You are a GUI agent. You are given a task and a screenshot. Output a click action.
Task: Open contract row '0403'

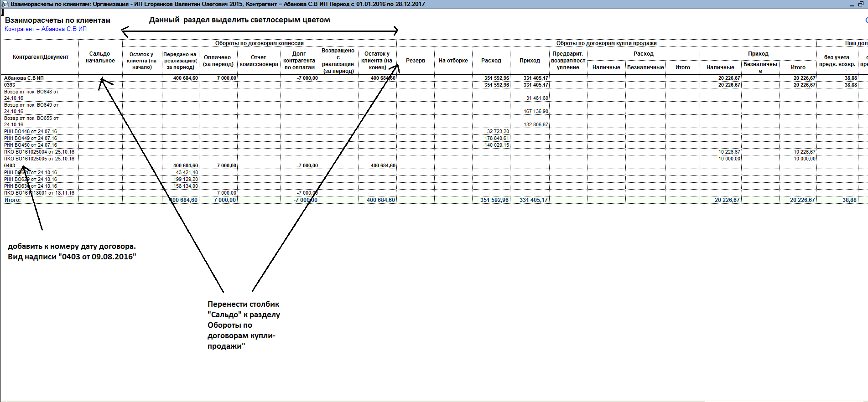10,165
